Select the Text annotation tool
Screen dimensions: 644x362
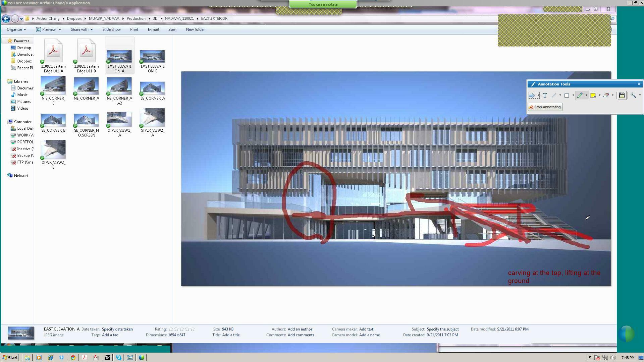[545, 96]
